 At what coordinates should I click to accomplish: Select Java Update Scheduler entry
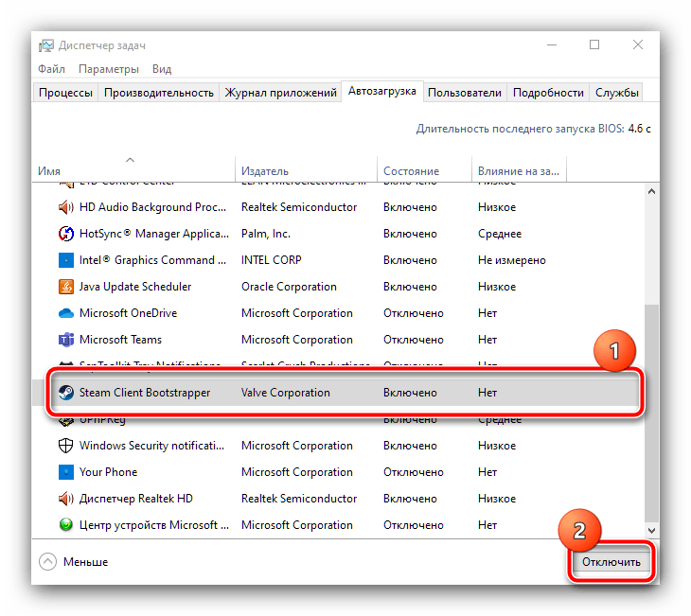[x=134, y=287]
